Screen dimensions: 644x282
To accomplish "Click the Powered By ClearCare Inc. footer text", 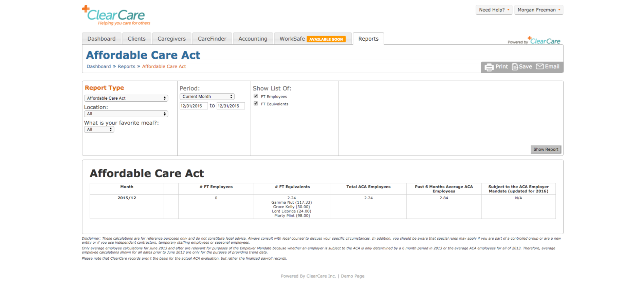I will tap(308, 276).
